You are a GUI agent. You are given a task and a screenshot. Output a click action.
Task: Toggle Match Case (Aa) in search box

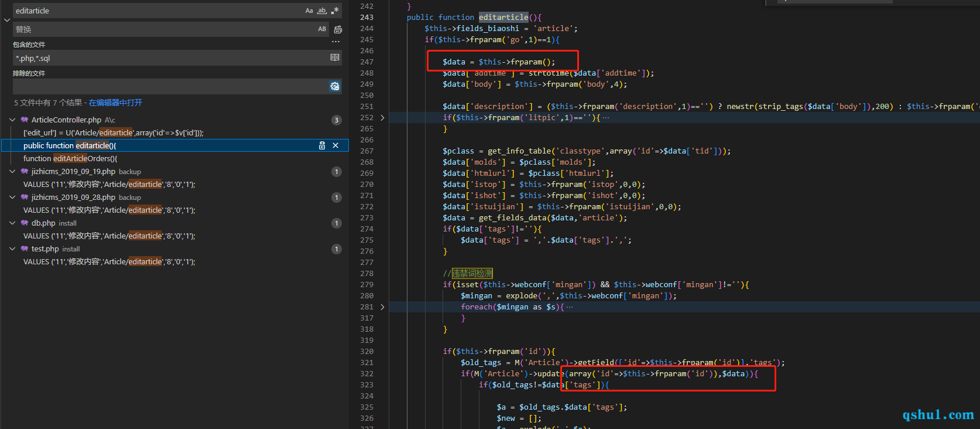(309, 11)
